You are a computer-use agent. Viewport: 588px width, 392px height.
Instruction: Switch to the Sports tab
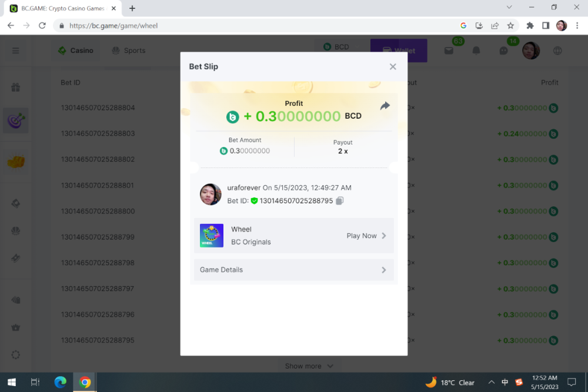(x=128, y=51)
